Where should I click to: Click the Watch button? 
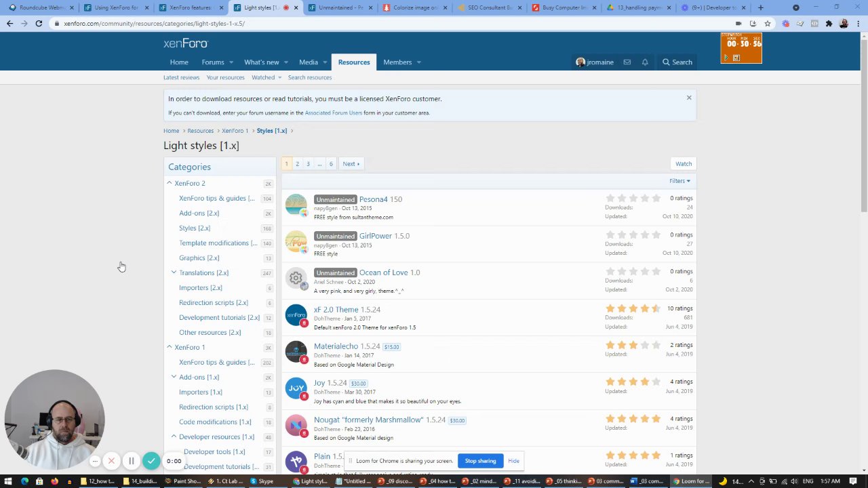pos(684,163)
